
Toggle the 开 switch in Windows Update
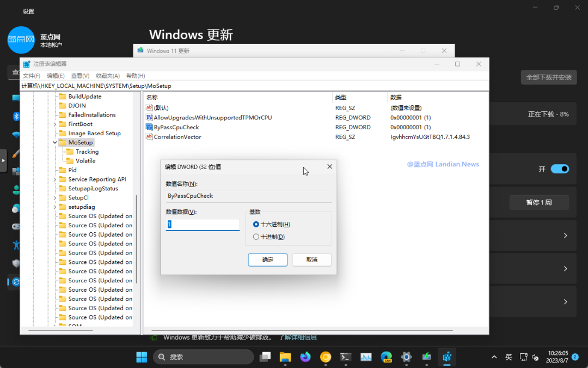[x=560, y=169]
